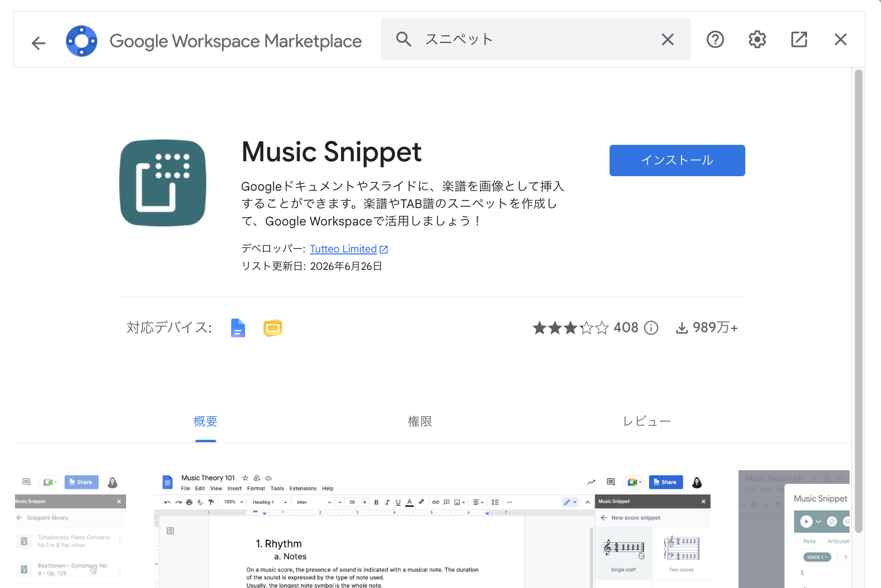Click the Google Docs compatibility icon
This screenshot has width=881, height=588.
click(238, 328)
